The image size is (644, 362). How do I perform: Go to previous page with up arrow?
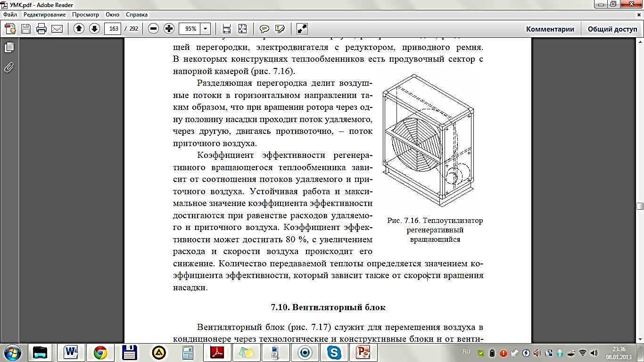point(79,29)
